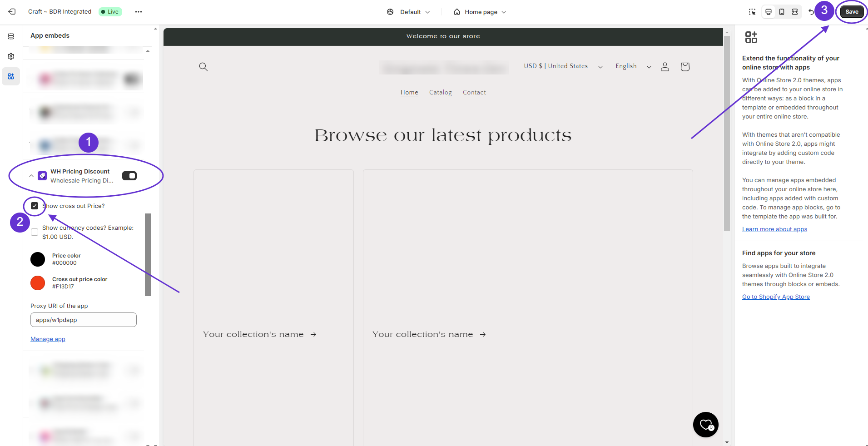
Task: Open the Manage app link
Action: coord(48,339)
